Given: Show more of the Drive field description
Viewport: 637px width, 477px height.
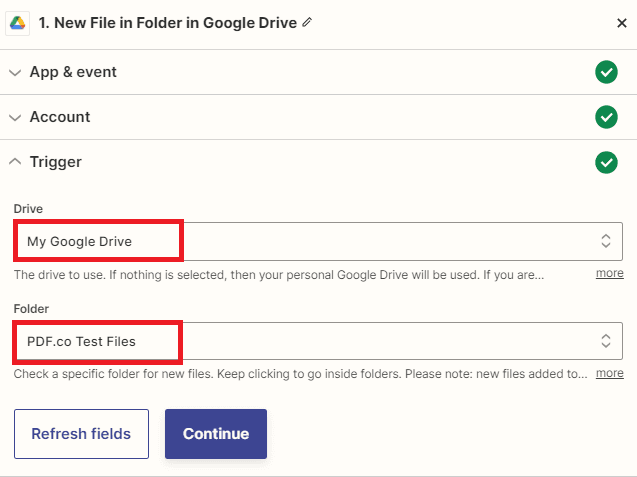Looking at the screenshot, I should [609, 273].
